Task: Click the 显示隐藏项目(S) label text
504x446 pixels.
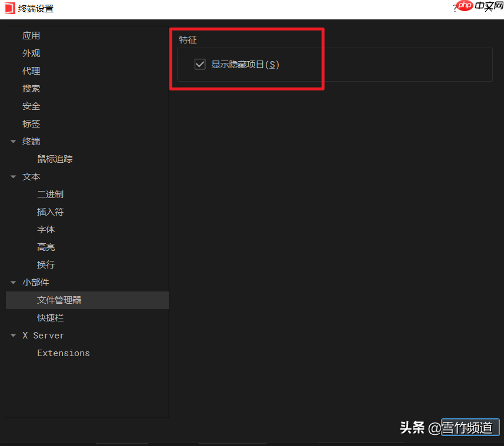Action: [x=245, y=65]
